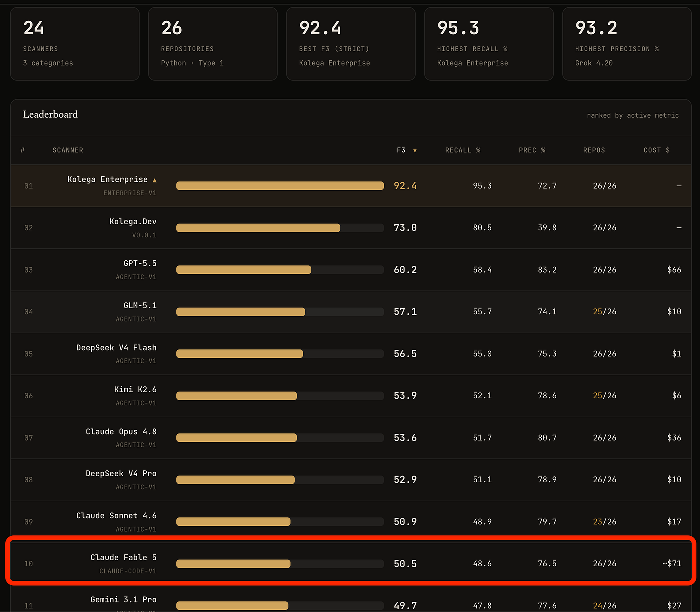Sort by PREC % column header
The width and height of the screenshot is (700, 612).
[x=532, y=150]
